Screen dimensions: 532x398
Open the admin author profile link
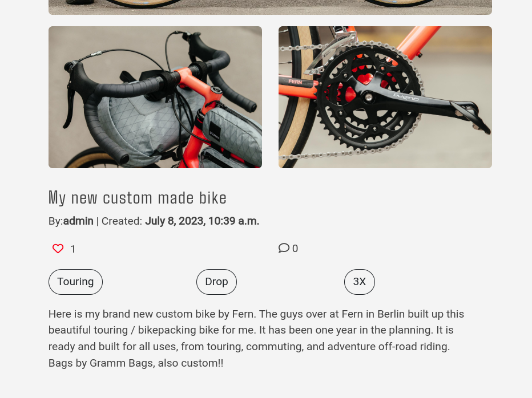tap(78, 221)
